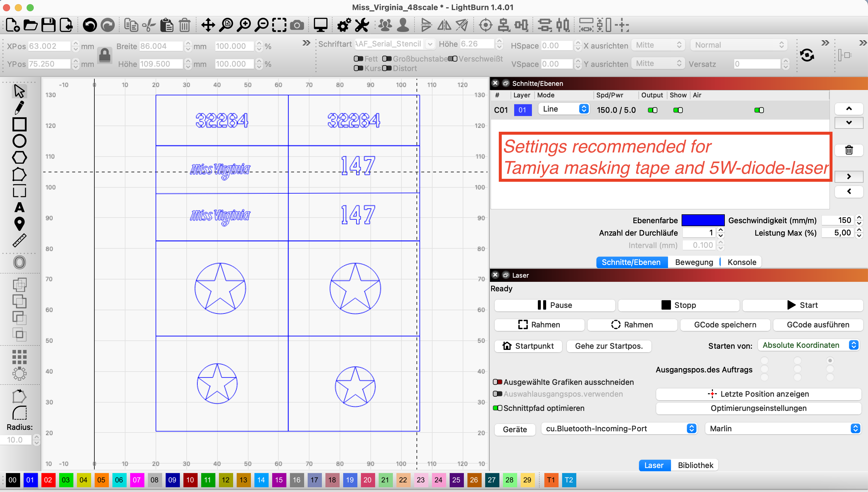Screen dimensions: 868x492
Task: Click the GCode speichern button
Action: coord(725,325)
